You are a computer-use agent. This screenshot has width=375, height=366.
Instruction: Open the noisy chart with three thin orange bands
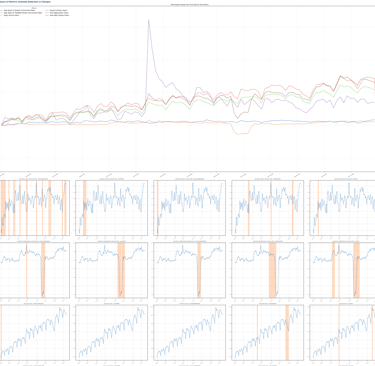[267, 208]
